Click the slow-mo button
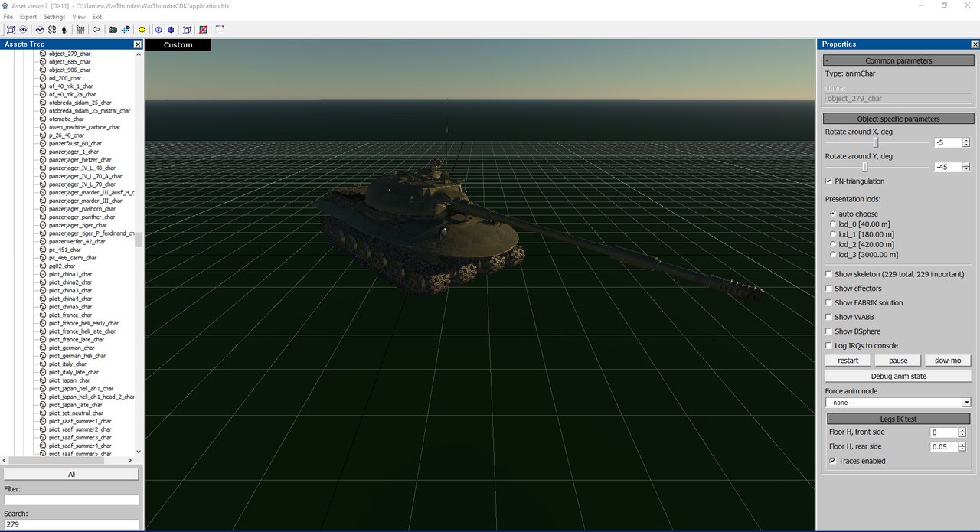This screenshot has height=532, width=980. [x=948, y=361]
